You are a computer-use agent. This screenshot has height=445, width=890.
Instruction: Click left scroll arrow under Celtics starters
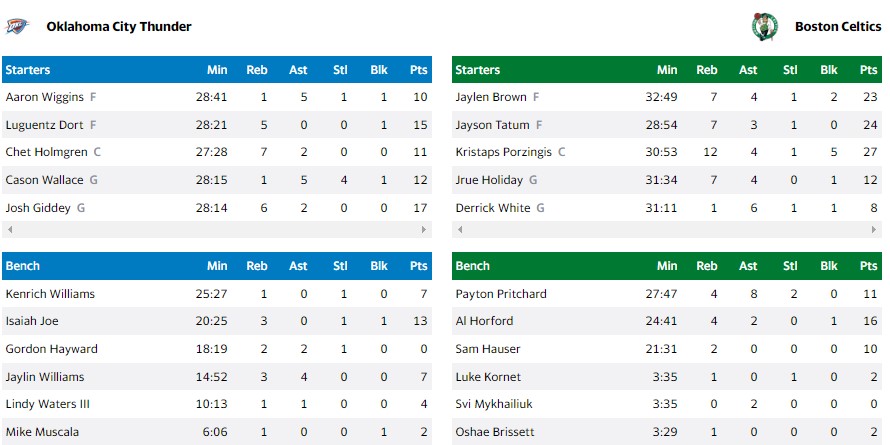(458, 230)
